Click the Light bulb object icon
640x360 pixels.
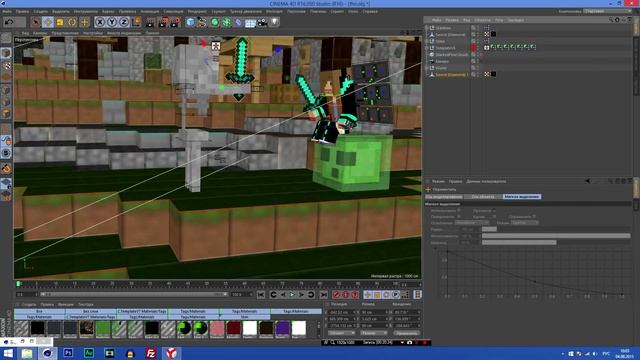point(274,22)
